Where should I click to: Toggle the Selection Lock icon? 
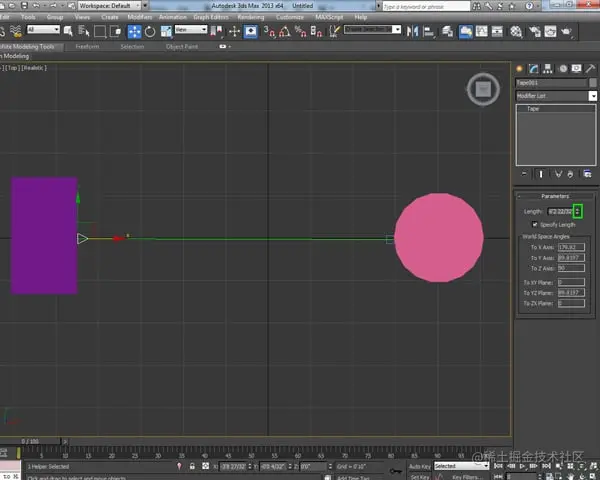tap(192, 466)
